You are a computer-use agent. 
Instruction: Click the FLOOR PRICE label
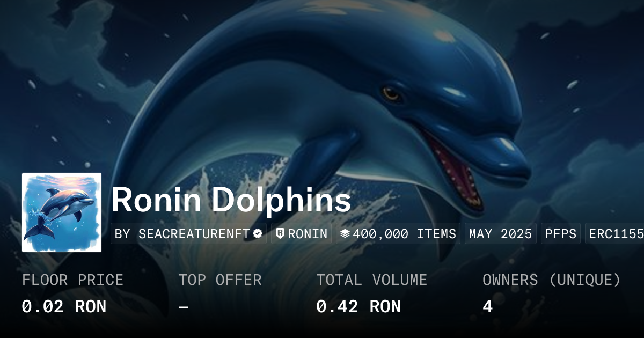72,280
